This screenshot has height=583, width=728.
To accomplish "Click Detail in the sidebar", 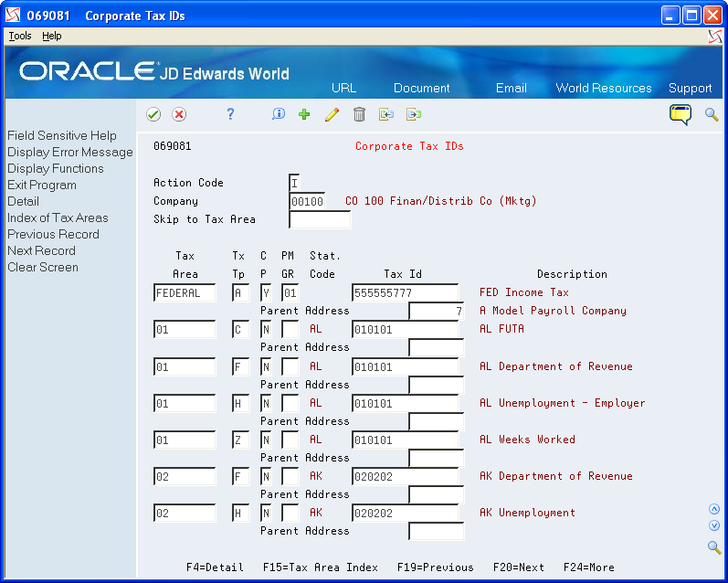I will [x=23, y=201].
